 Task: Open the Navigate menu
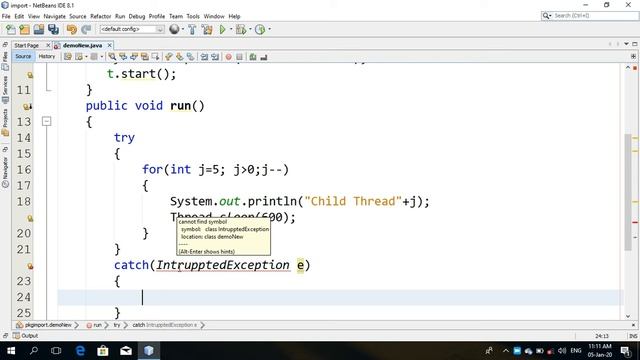54,16
